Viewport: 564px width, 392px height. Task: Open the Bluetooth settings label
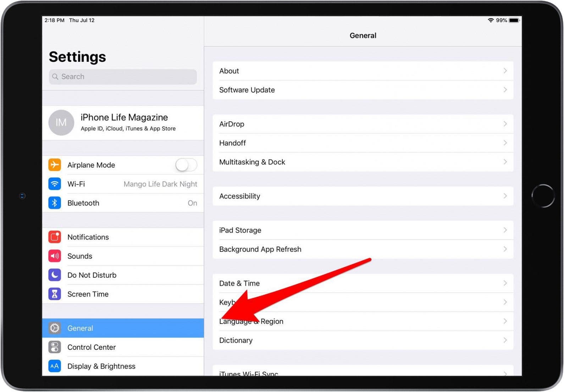pos(83,203)
